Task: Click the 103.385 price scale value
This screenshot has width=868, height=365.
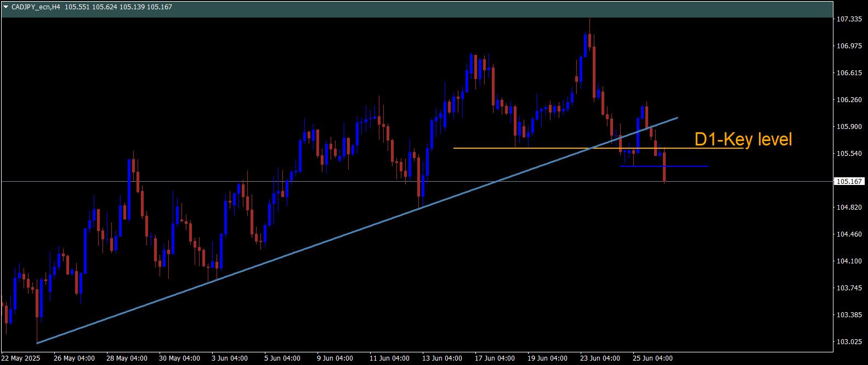Action: pos(849,315)
